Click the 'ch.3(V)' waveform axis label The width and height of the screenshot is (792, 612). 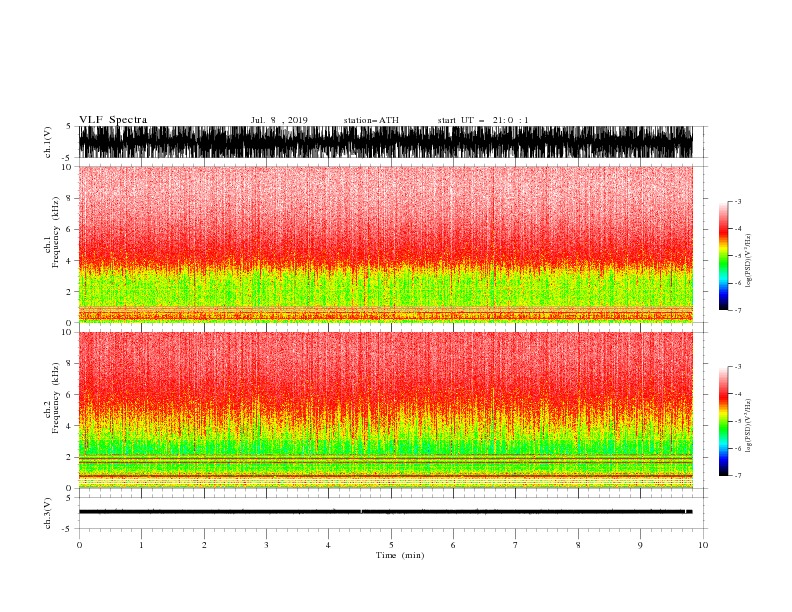tap(48, 513)
